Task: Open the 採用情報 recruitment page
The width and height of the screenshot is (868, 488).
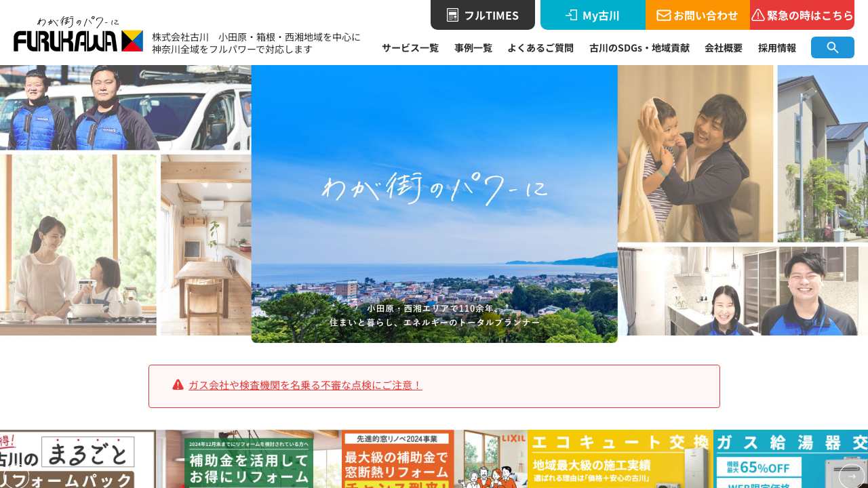Action: tap(776, 47)
